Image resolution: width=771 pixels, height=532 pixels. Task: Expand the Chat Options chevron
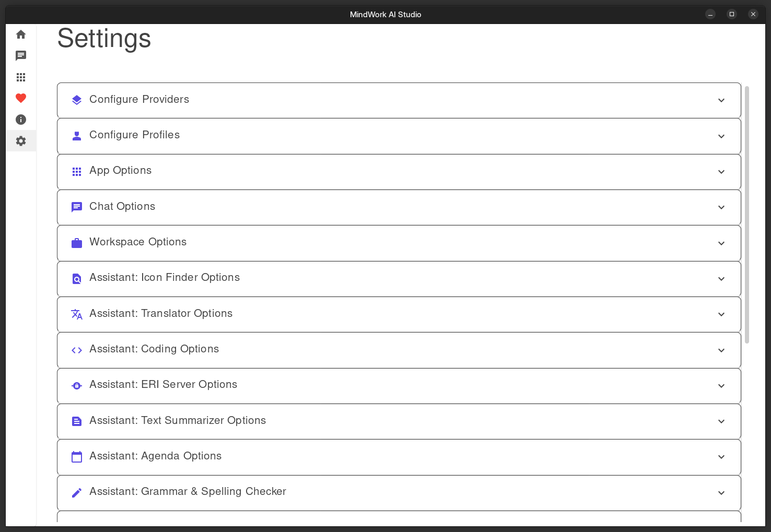click(x=721, y=207)
